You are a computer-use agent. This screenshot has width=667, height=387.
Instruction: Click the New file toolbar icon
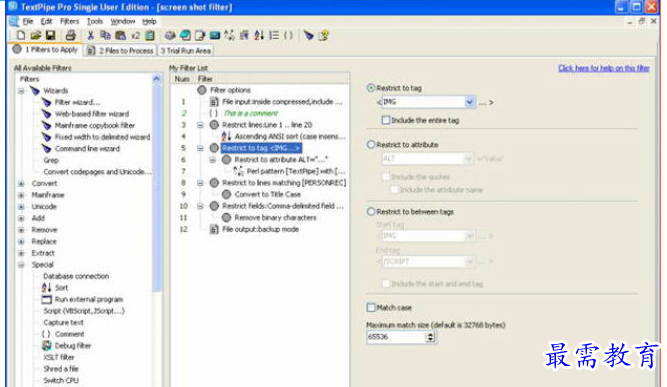point(20,35)
